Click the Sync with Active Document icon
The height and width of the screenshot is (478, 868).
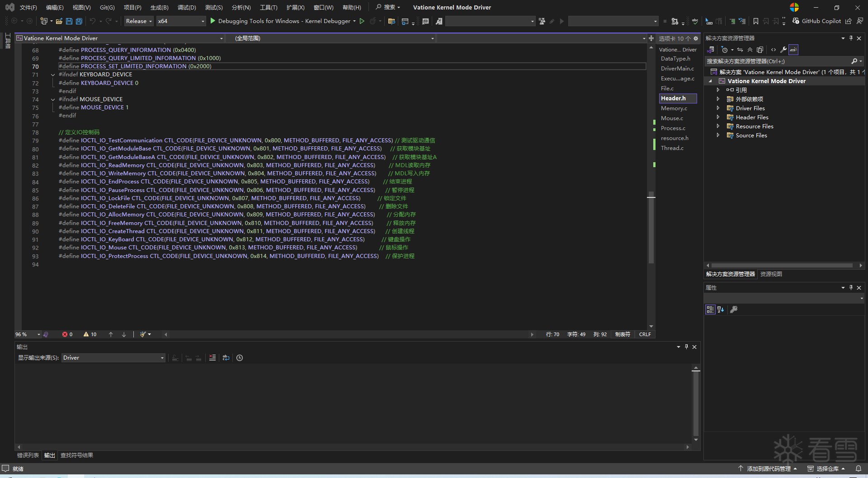pyautogui.click(x=740, y=50)
